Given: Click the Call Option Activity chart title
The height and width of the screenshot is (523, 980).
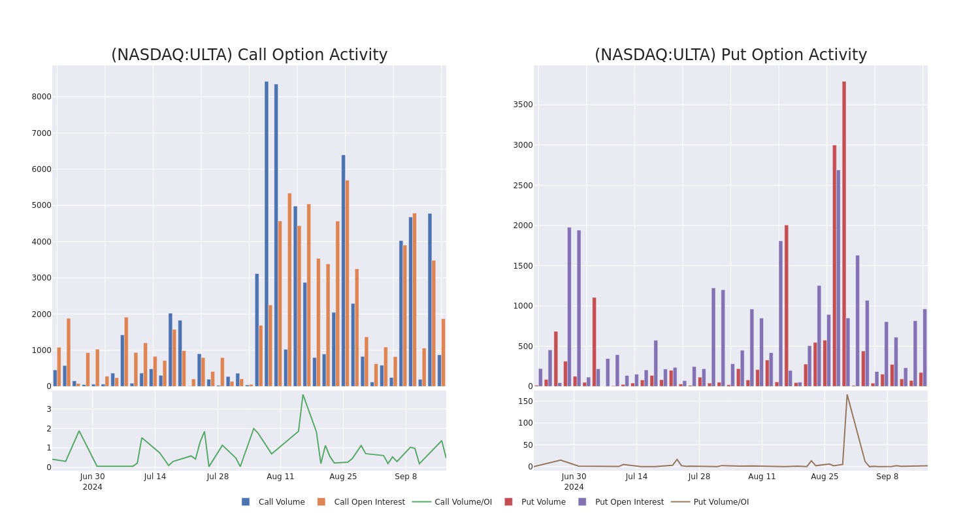Looking at the screenshot, I should [249, 55].
